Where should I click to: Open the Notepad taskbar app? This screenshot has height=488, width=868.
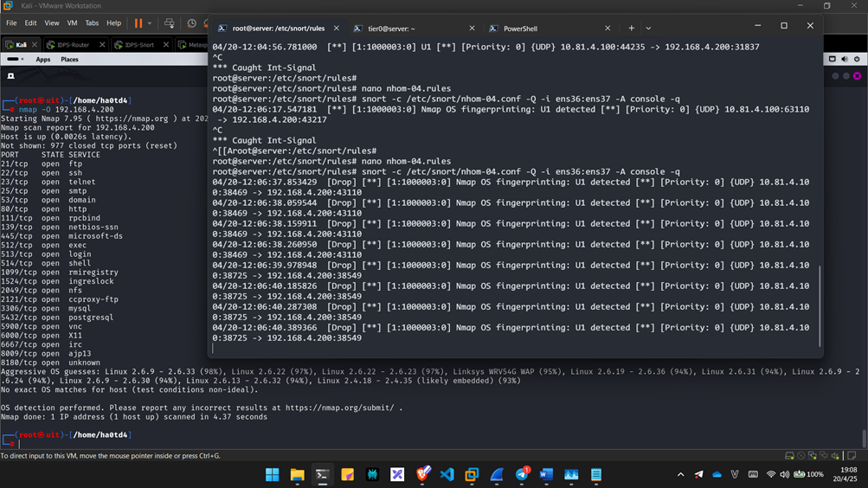click(596, 474)
